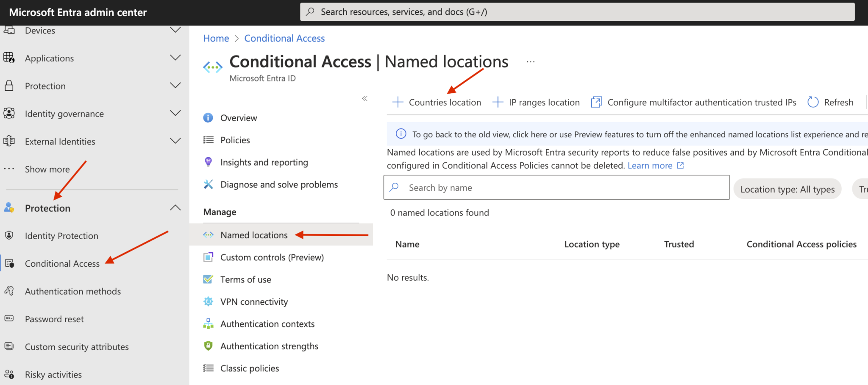Screen dimensions: 868x385
Task: Select Diagnose and solve problems
Action: [x=278, y=184]
